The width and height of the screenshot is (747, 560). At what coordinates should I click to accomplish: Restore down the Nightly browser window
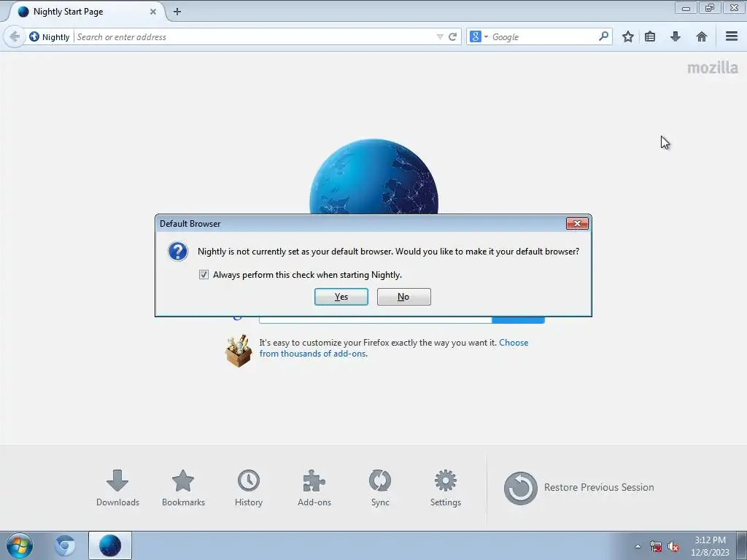pos(710,7)
